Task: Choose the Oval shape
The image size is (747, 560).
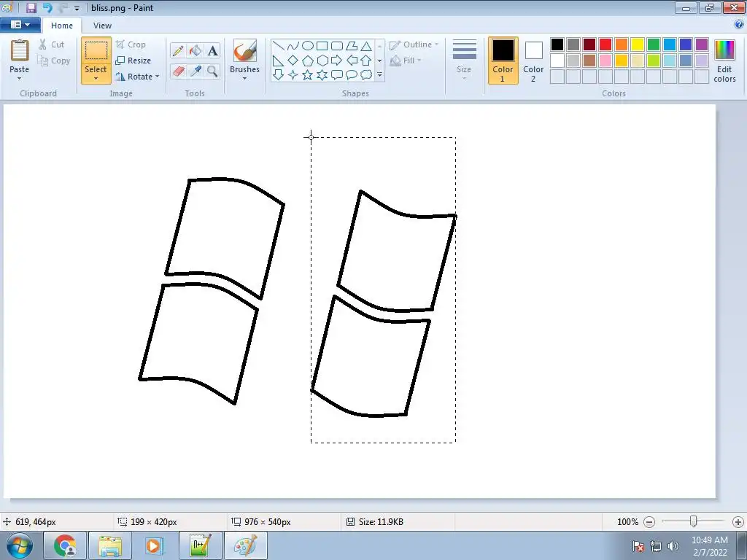Action: (308, 46)
